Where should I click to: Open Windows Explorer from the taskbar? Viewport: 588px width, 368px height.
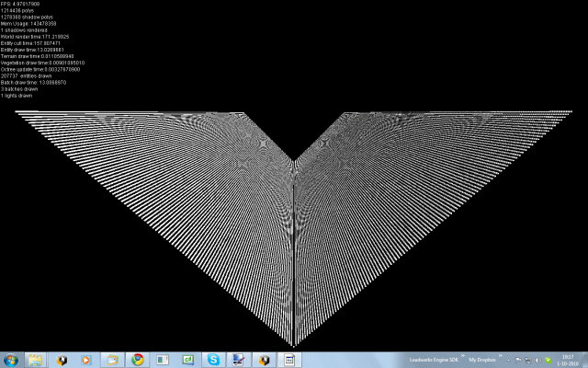click(x=36, y=359)
